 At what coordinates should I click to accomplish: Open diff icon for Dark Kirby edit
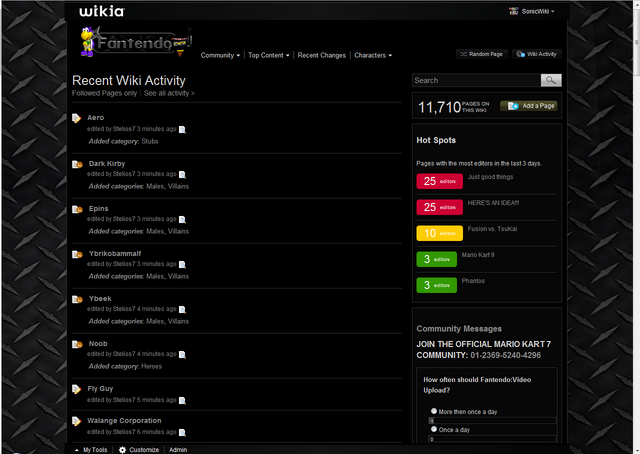(x=182, y=175)
